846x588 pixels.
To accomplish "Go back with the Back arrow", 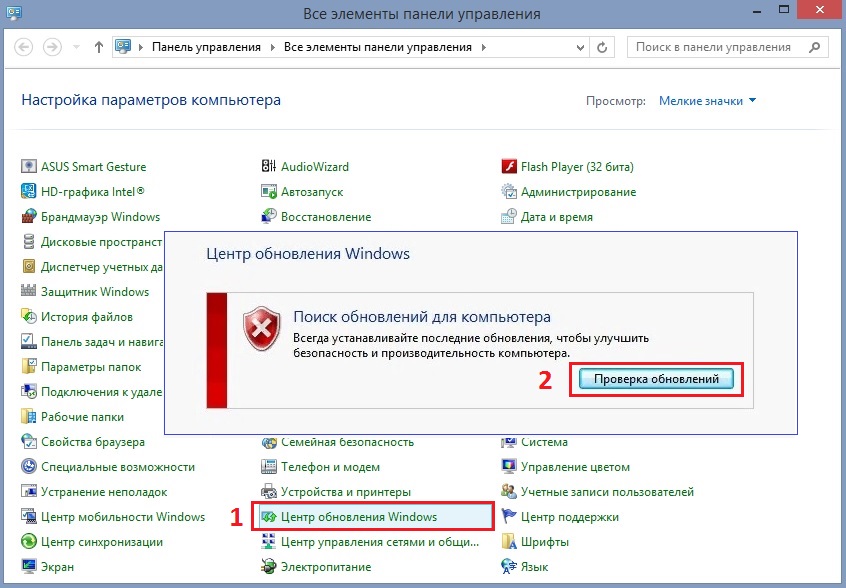I will (23, 47).
